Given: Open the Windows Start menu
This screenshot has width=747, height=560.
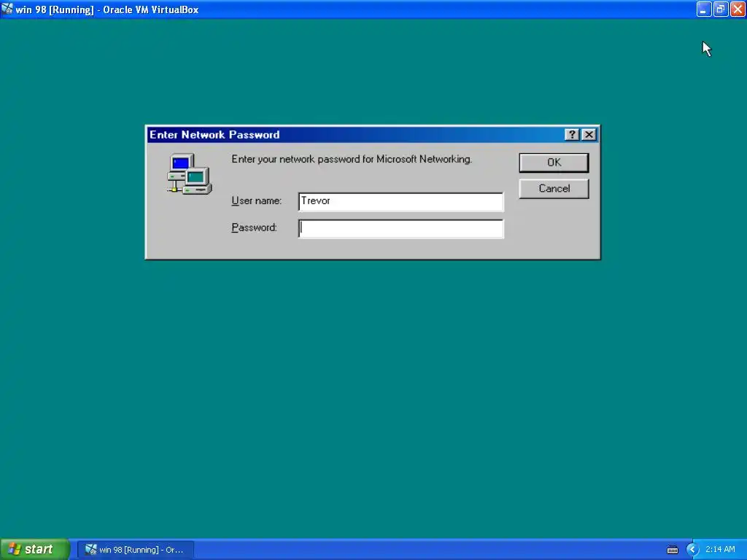Looking at the screenshot, I should tap(35, 549).
